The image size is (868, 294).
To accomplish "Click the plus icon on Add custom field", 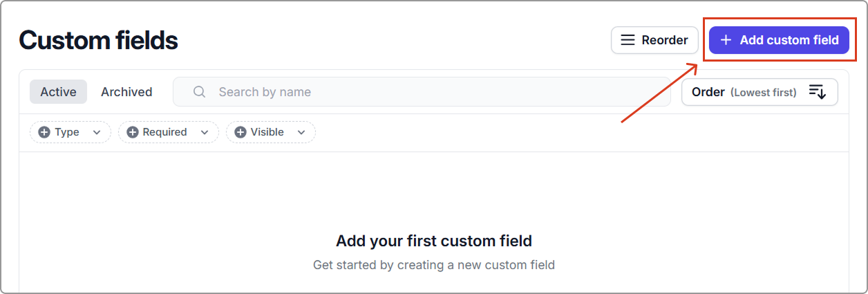I will coord(726,40).
